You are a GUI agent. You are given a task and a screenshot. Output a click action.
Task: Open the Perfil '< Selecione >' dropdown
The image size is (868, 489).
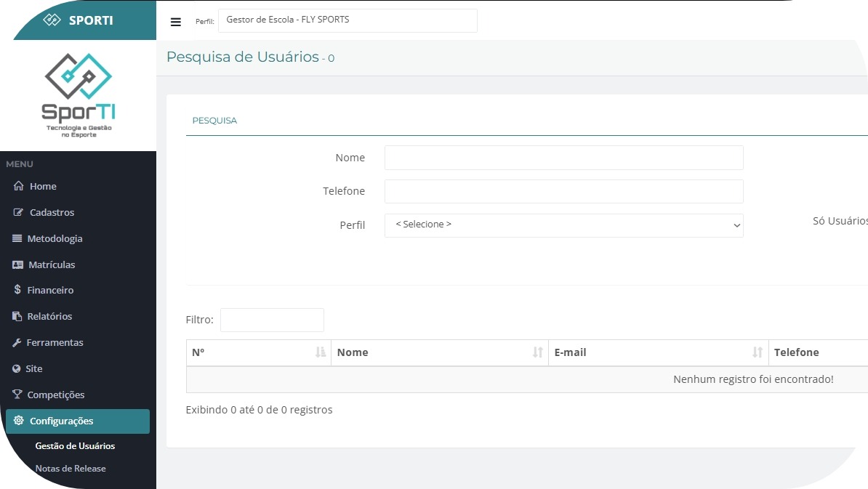click(x=563, y=225)
